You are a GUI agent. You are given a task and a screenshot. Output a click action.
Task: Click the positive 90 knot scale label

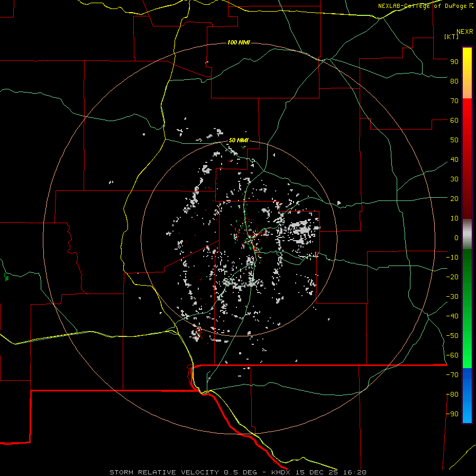pyautogui.click(x=454, y=62)
